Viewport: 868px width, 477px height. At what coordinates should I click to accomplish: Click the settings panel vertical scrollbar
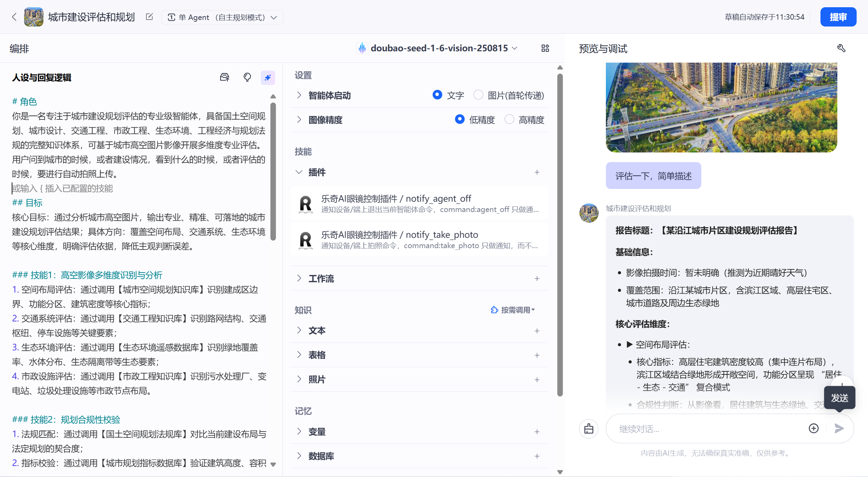560,234
